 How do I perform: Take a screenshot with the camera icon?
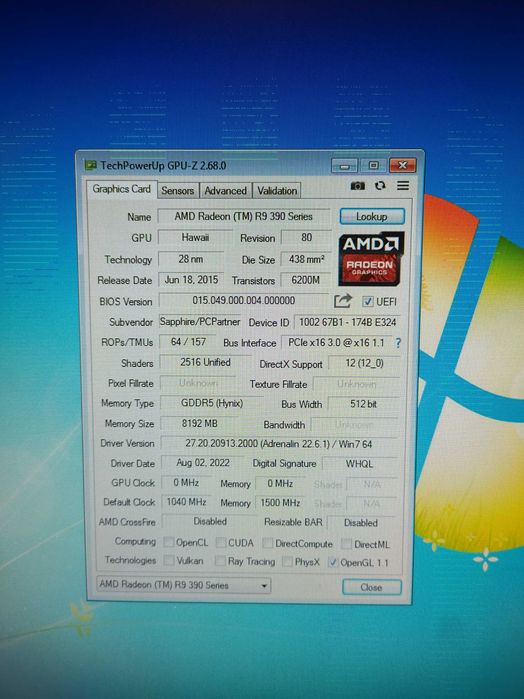(x=357, y=185)
